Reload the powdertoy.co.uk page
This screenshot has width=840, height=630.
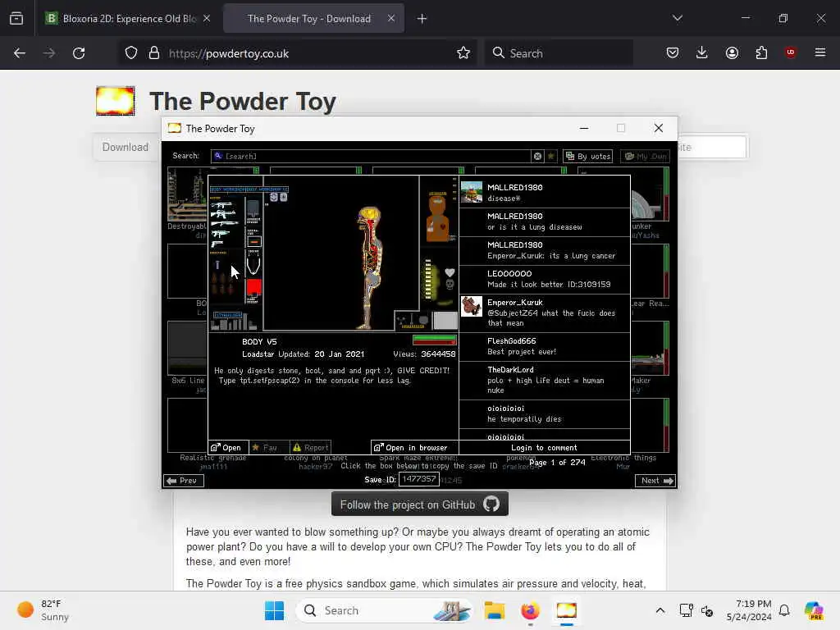pos(79,53)
